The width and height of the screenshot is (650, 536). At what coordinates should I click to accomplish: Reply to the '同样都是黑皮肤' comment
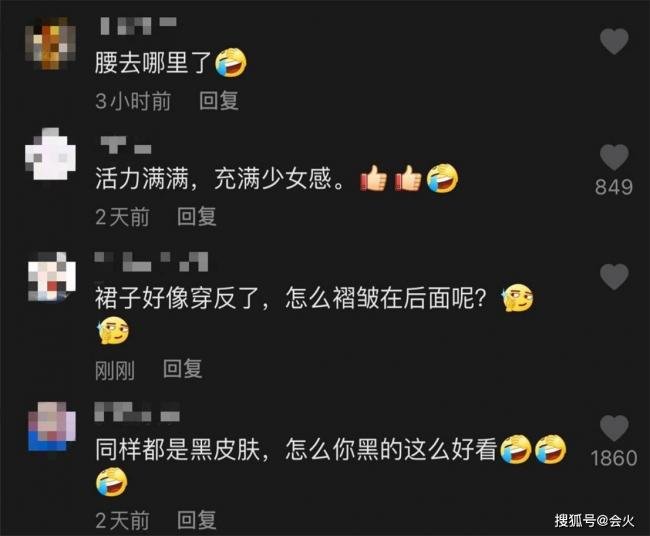pyautogui.click(x=197, y=520)
